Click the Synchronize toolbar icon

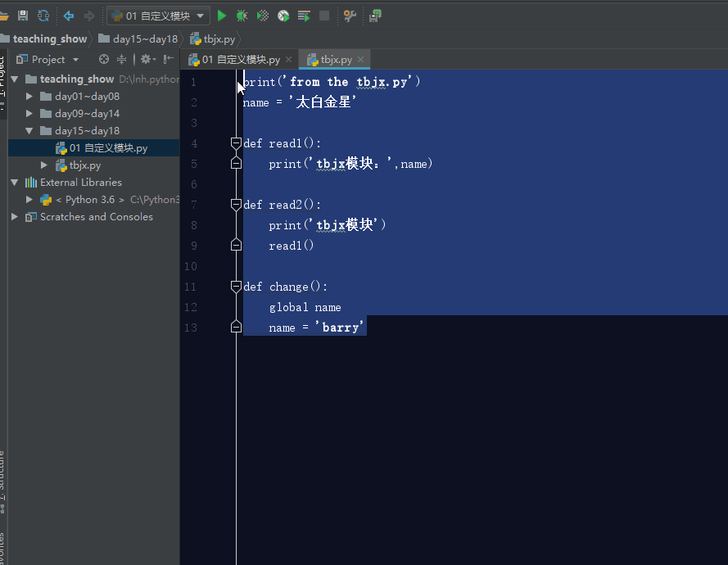(43, 16)
